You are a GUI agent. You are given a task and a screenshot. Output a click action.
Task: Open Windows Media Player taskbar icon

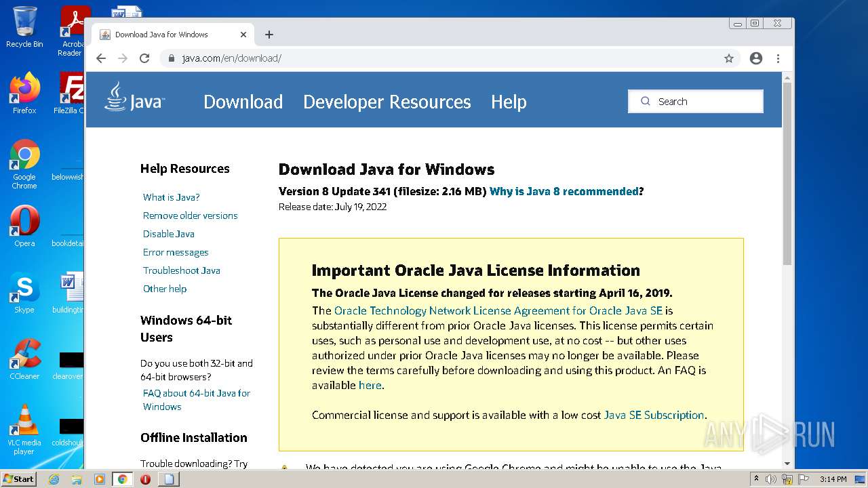tap(100, 479)
